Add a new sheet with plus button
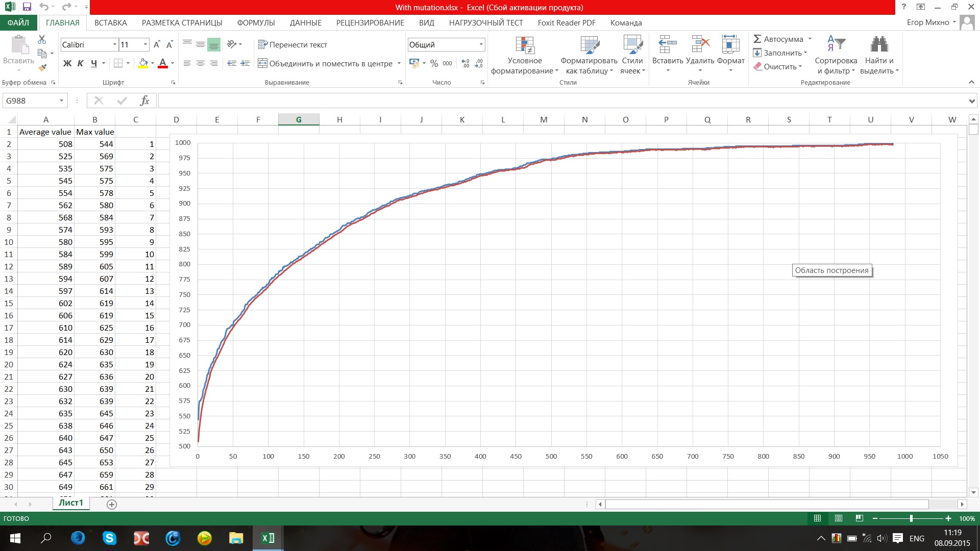Viewport: 980px width, 551px height. pyautogui.click(x=112, y=505)
